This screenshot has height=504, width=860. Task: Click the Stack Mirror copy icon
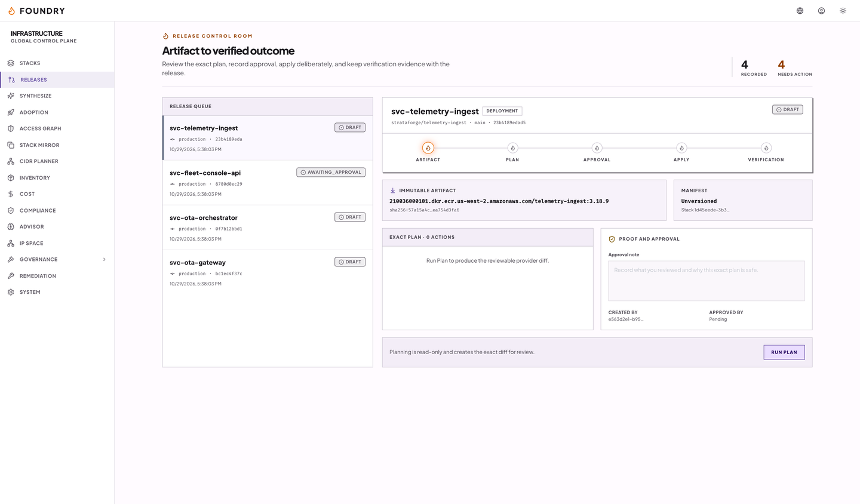coord(11,145)
